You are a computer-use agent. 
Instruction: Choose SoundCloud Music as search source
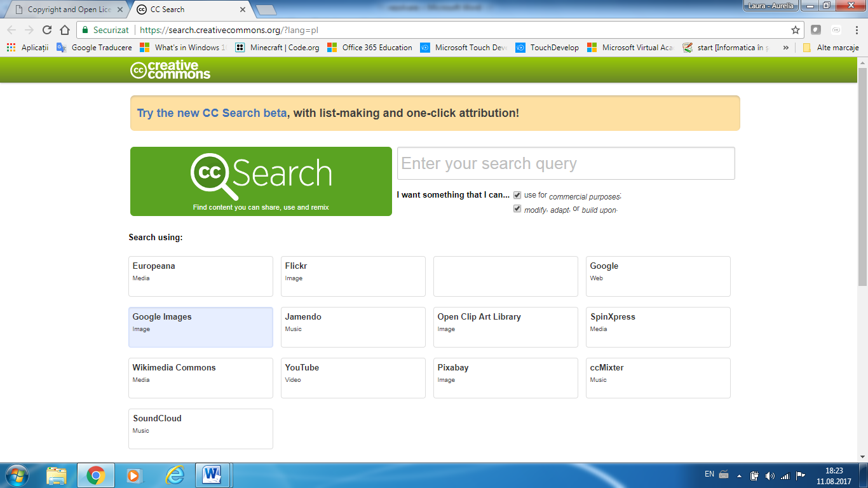click(201, 429)
